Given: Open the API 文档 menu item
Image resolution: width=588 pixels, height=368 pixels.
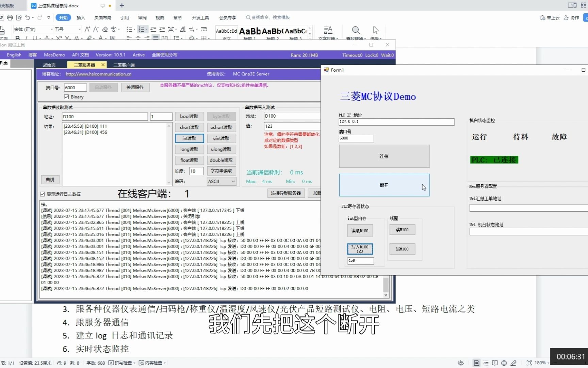Looking at the screenshot, I should click(80, 55).
